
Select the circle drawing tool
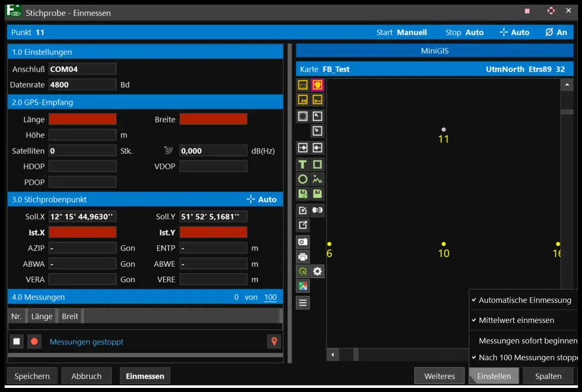click(x=303, y=180)
